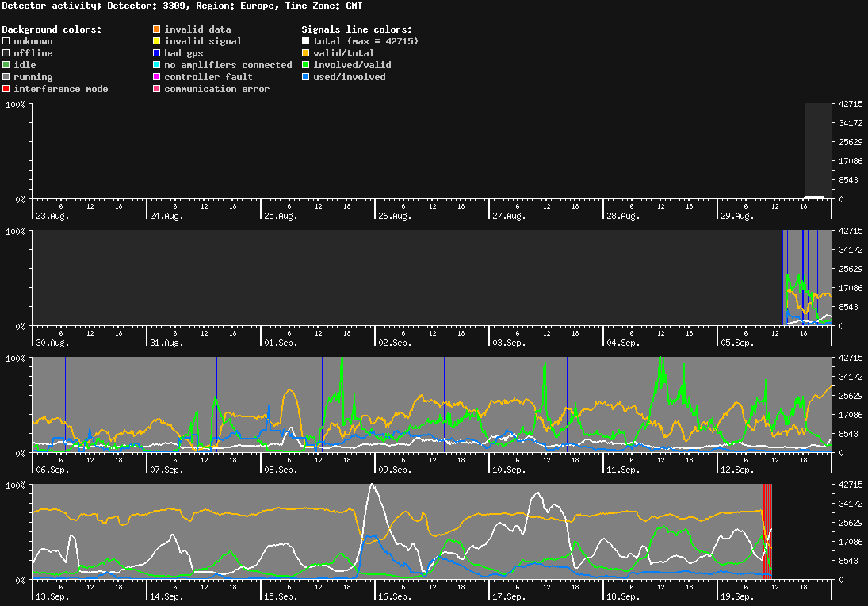Click the 17086 axis value of third chart
Viewport: 868px width, 606px height.
(851, 415)
